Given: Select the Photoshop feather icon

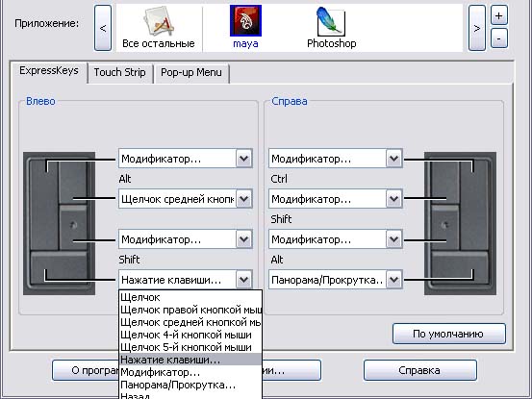Looking at the screenshot, I should click(331, 22).
